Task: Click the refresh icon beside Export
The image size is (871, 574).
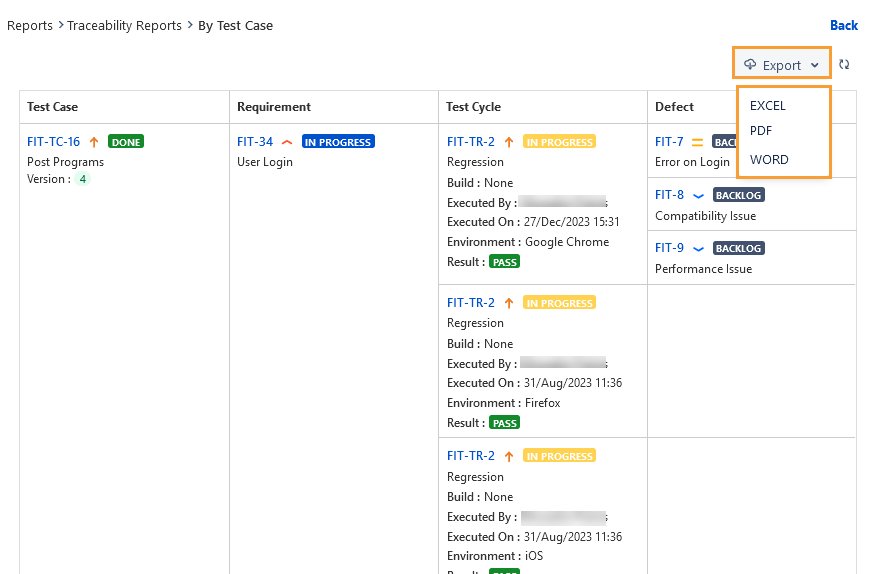Action: tap(844, 64)
